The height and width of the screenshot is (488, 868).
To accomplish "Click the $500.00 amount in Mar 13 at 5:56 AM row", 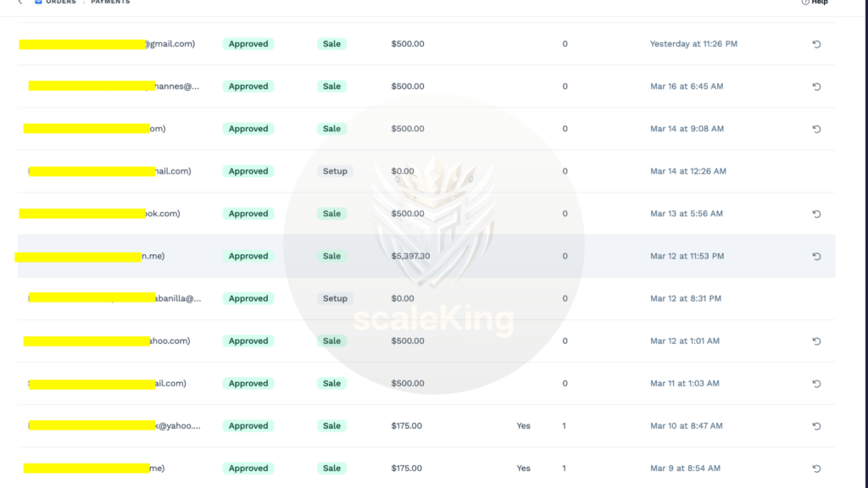I will [408, 213].
